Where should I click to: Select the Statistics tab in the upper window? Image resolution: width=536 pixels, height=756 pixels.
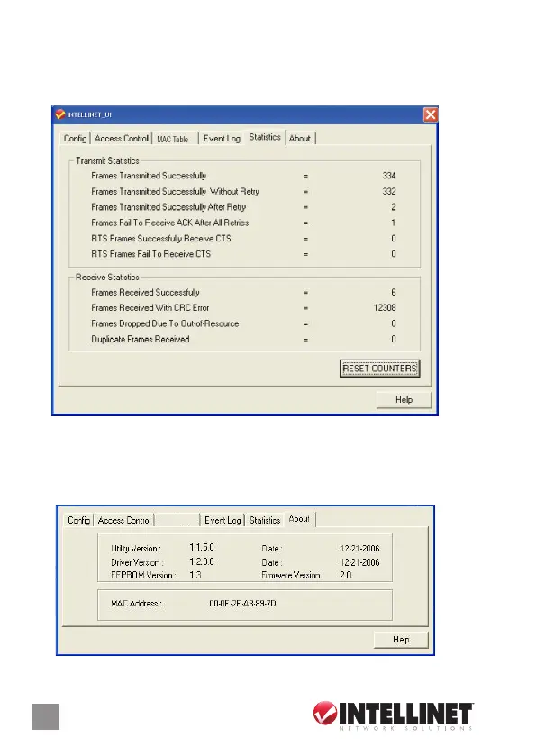pyautogui.click(x=265, y=137)
